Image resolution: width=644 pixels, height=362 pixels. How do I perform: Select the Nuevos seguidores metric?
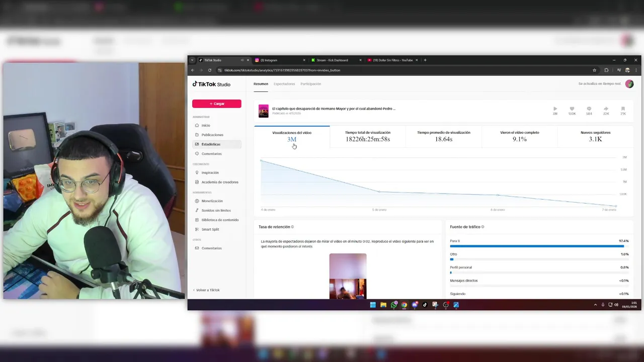(596, 136)
